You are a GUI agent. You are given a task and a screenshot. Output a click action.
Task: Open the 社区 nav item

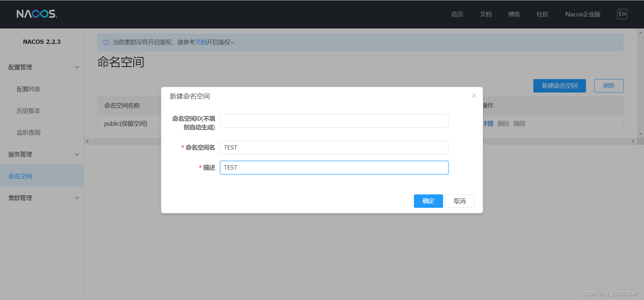(542, 14)
